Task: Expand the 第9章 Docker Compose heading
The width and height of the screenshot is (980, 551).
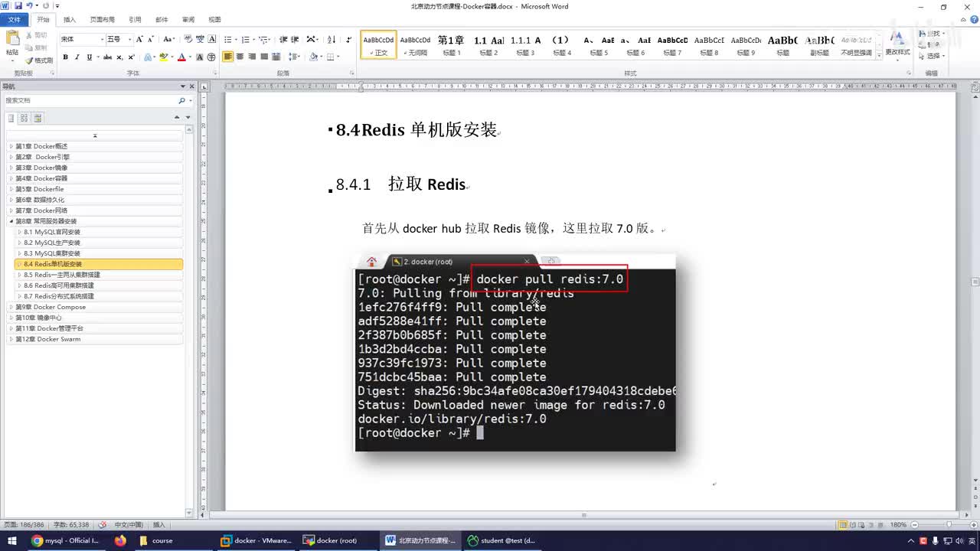Action: tap(11, 307)
